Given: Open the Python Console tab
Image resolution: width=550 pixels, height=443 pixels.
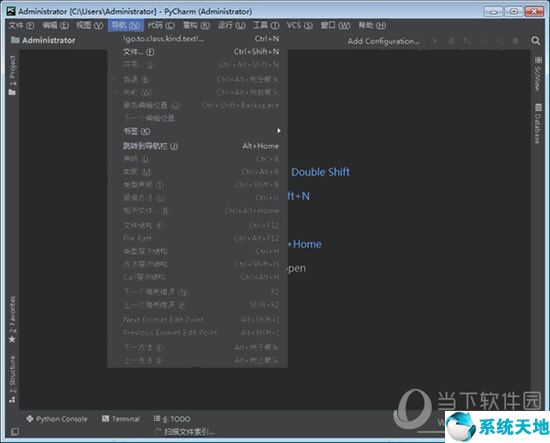Looking at the screenshot, I should 62,419.
